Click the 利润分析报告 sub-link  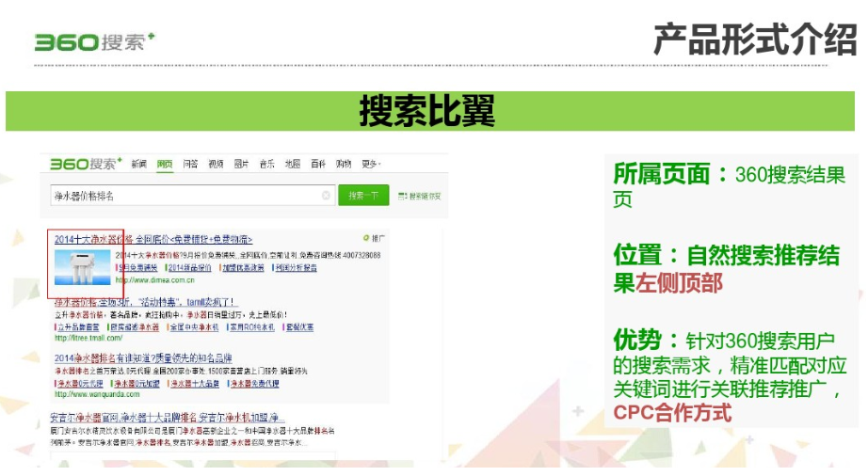pos(295,267)
